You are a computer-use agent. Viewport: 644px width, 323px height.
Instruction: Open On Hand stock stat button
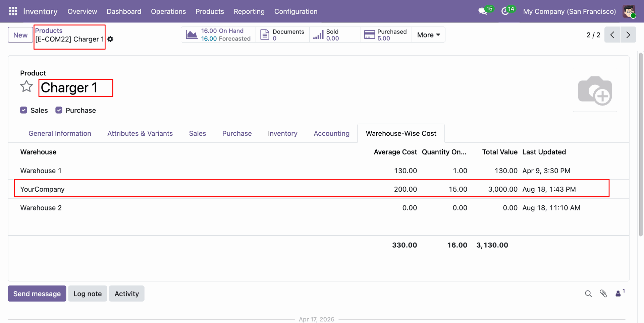[x=218, y=35]
